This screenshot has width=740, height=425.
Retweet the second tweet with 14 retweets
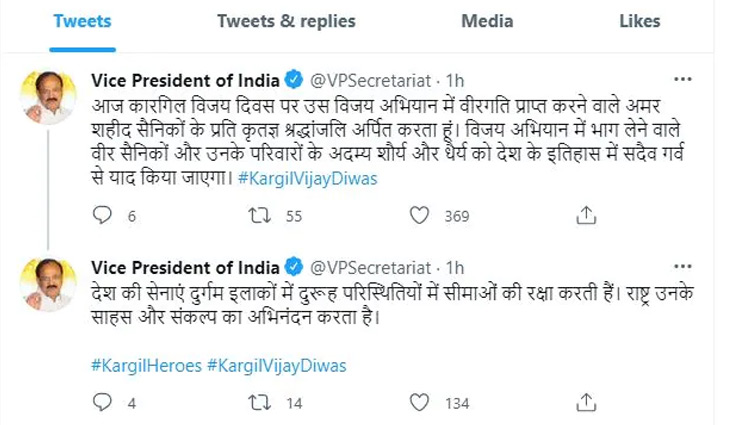point(258,403)
